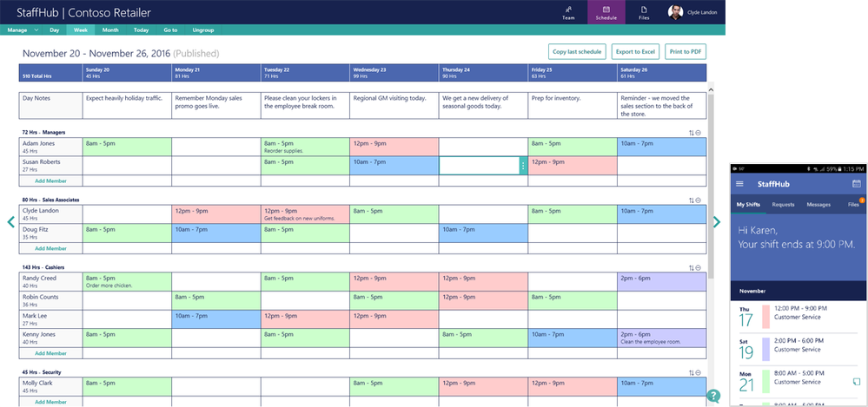Click Print to PDF button
The height and width of the screenshot is (407, 868).
(x=686, y=51)
